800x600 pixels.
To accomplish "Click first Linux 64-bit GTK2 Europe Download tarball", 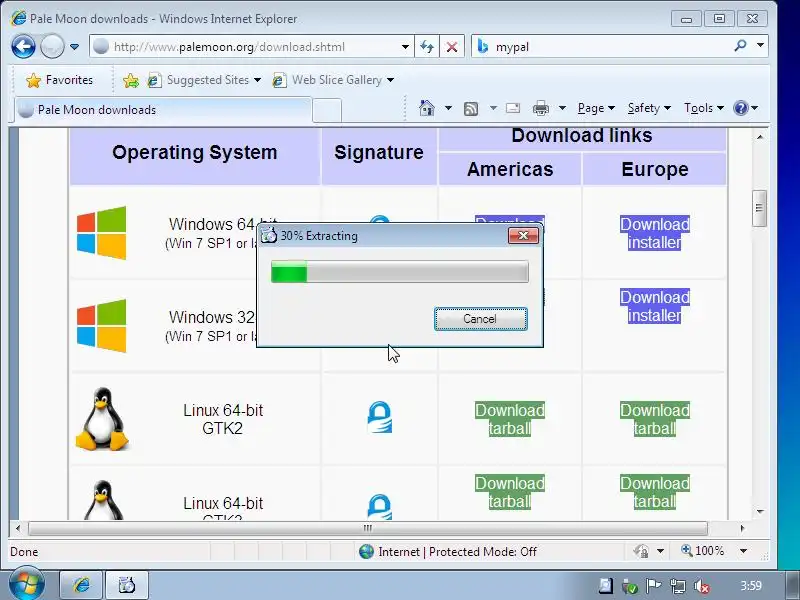I will pos(655,419).
